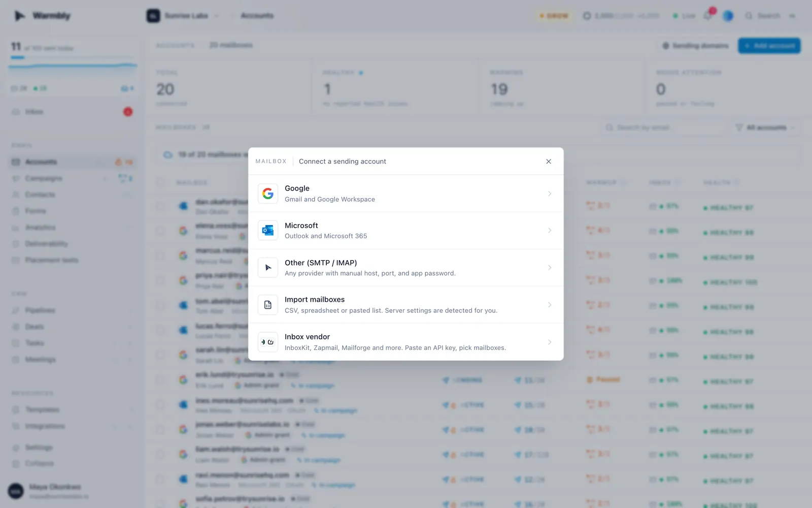
Task: Open Settings in the sidebar
Action: coord(73,448)
